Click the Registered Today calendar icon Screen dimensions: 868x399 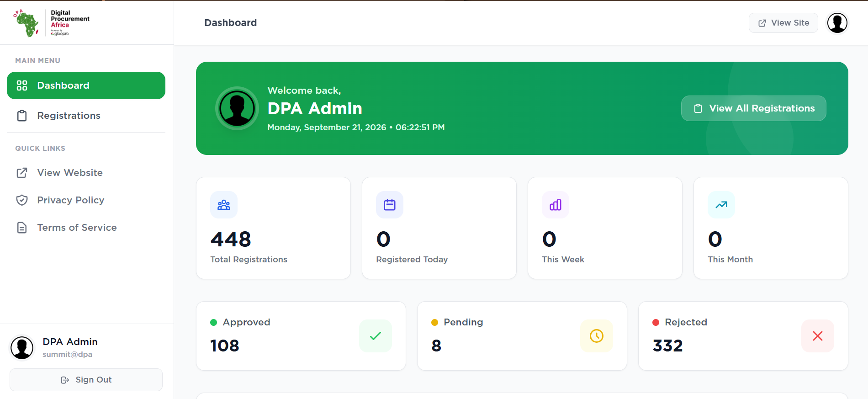(x=390, y=205)
